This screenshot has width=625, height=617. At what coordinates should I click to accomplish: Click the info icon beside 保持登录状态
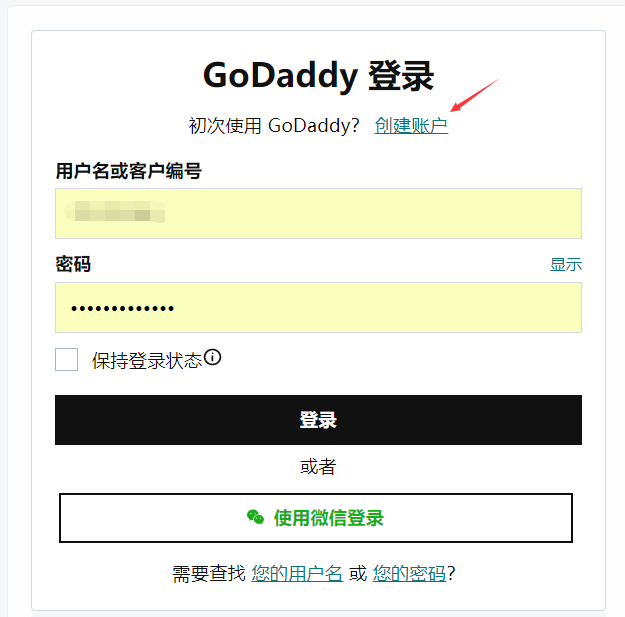pos(212,357)
